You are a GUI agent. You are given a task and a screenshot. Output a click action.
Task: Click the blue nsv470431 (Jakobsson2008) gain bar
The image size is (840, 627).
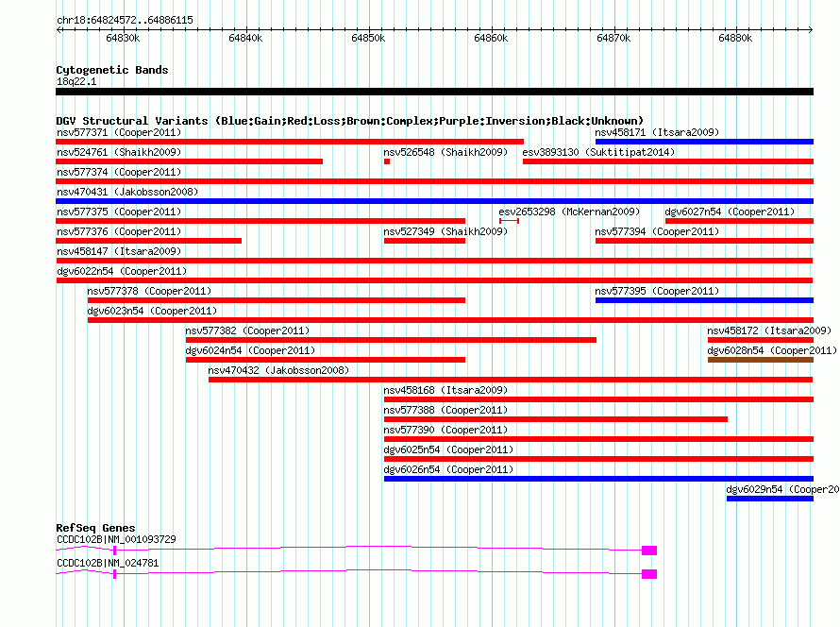[434, 201]
